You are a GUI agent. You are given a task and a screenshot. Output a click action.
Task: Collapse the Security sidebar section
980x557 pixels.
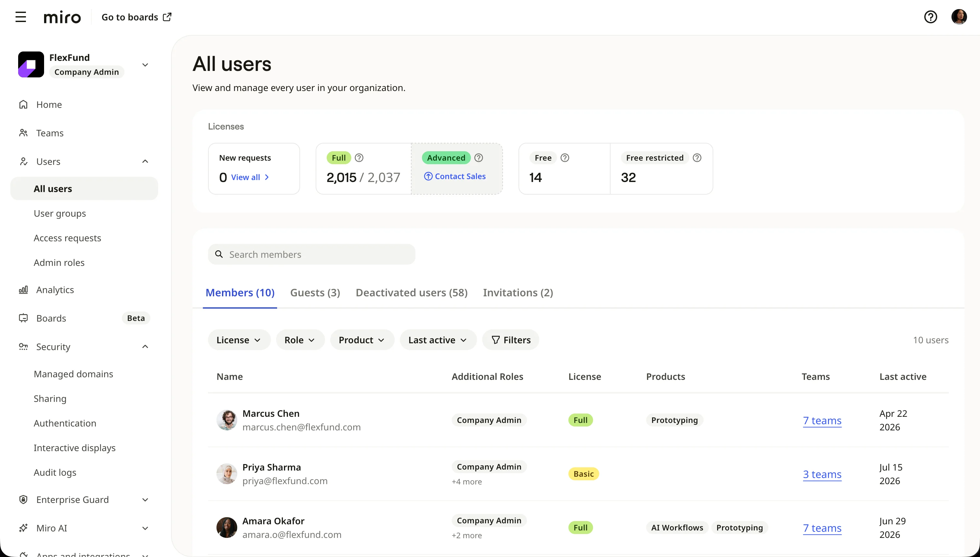pos(145,347)
